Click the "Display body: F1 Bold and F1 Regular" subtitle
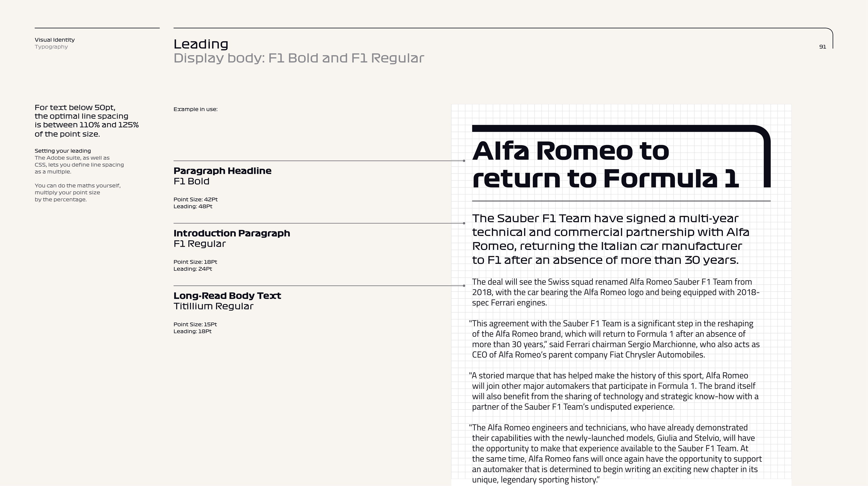Image resolution: width=868 pixels, height=486 pixels. [299, 58]
